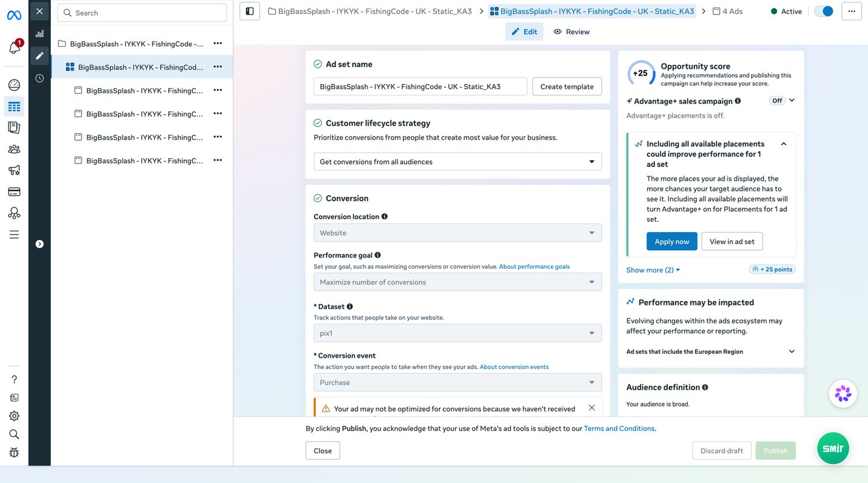Click the Meta logo icon
Image resolution: width=868 pixels, height=483 pixels.
(14, 15)
